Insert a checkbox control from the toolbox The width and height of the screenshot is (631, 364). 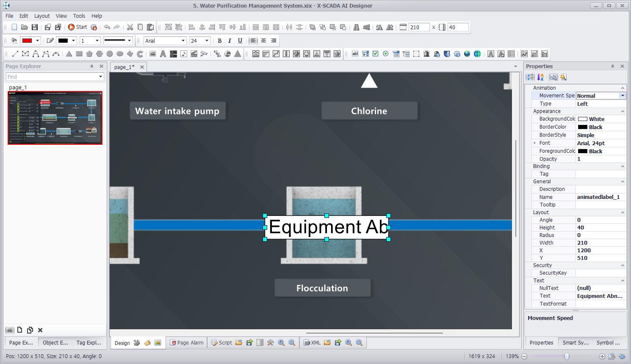[376, 54]
